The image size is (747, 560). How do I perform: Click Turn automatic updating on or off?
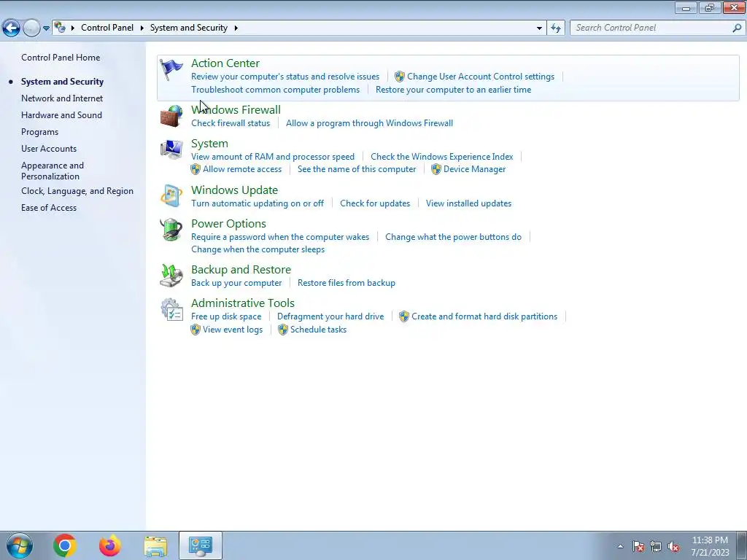(258, 203)
